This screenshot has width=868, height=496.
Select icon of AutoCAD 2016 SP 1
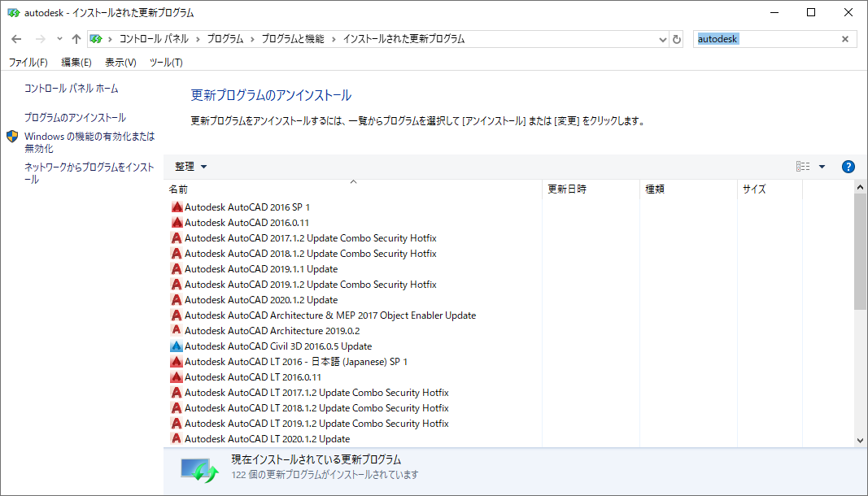tap(177, 207)
